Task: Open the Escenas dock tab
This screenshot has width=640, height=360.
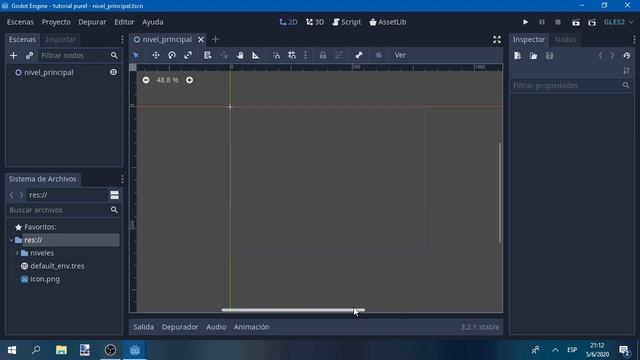Action: point(22,40)
